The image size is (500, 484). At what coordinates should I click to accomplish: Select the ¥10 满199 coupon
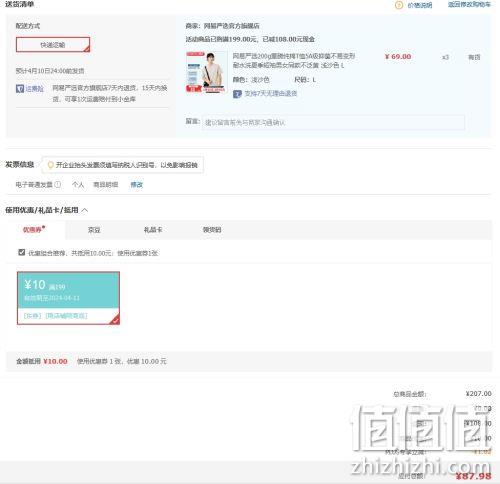click(68, 298)
